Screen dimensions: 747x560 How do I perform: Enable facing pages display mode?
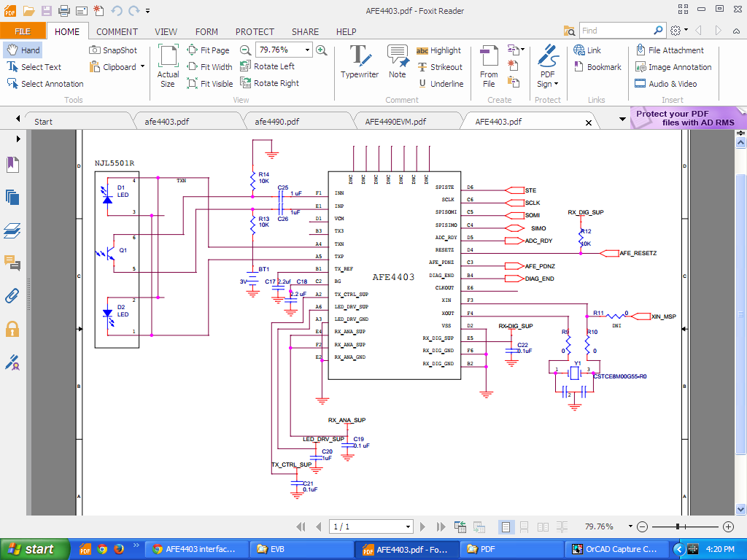[x=543, y=526]
